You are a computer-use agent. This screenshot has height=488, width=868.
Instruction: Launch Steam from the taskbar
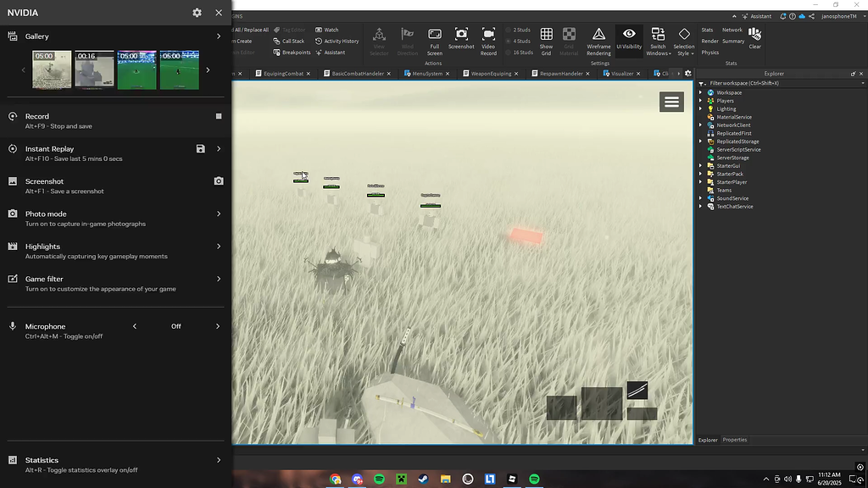click(x=423, y=480)
